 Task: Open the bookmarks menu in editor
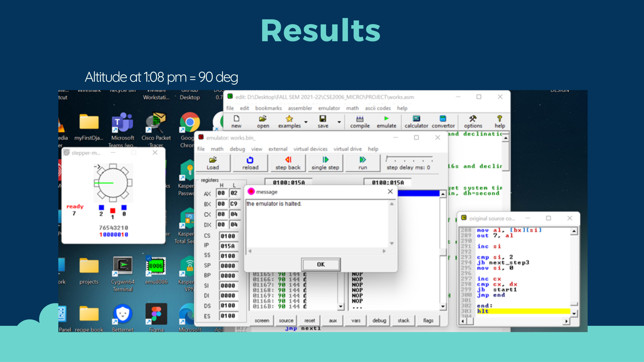pyautogui.click(x=268, y=108)
